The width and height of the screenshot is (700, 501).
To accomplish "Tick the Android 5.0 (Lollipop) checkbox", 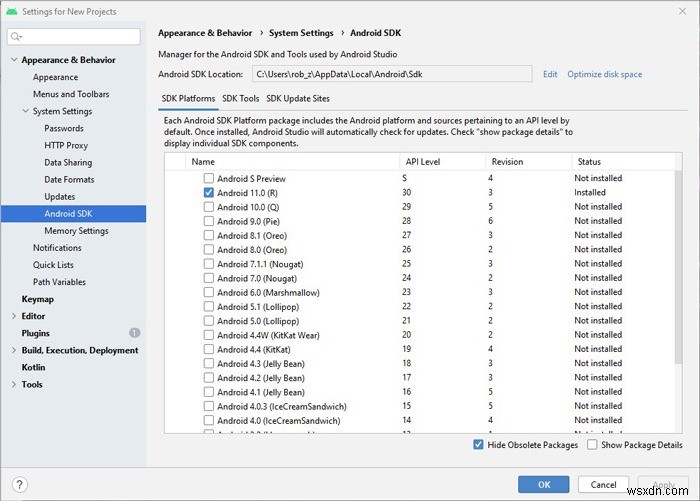I will click(208, 321).
